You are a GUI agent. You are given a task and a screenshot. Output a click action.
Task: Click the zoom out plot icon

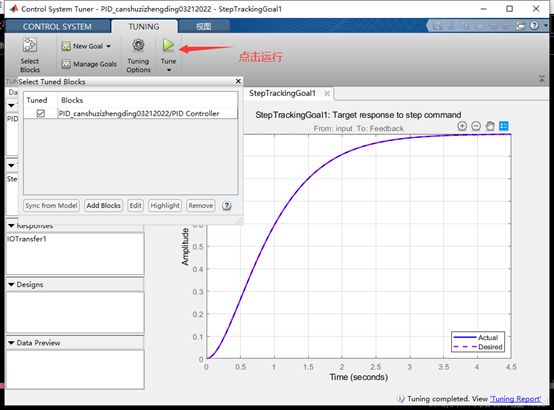pyautogui.click(x=476, y=126)
